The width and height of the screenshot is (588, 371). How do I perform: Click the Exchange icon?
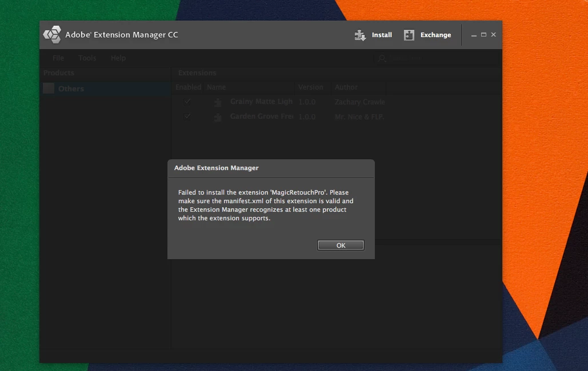tap(409, 35)
